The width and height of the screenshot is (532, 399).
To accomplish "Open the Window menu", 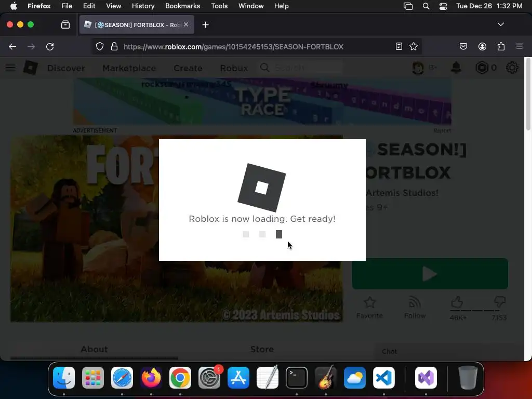I will tap(251, 6).
